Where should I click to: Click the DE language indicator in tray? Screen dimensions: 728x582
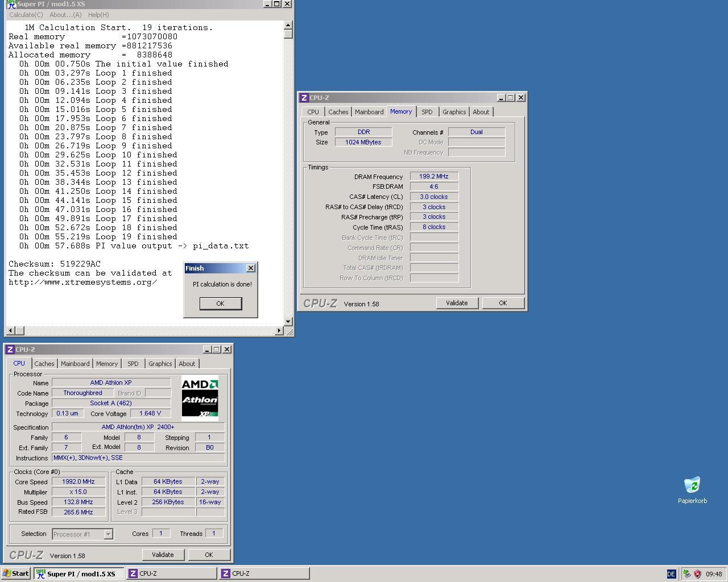[x=671, y=574]
